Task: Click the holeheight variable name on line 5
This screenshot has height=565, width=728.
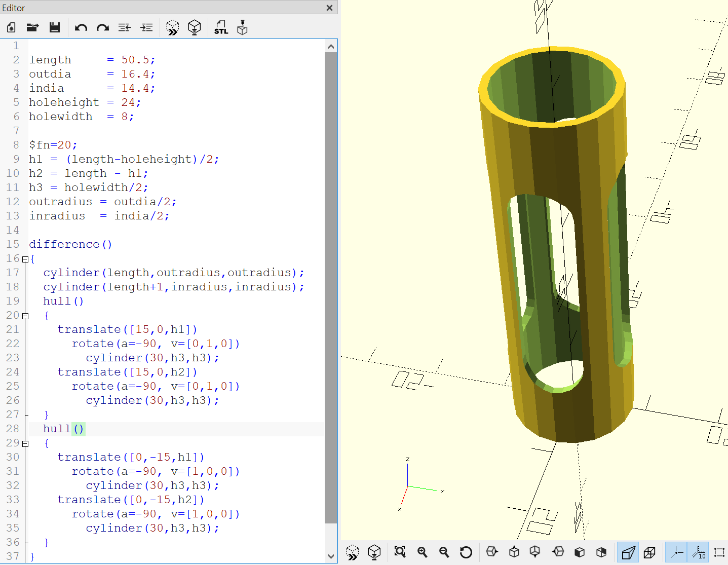Action: click(x=64, y=102)
